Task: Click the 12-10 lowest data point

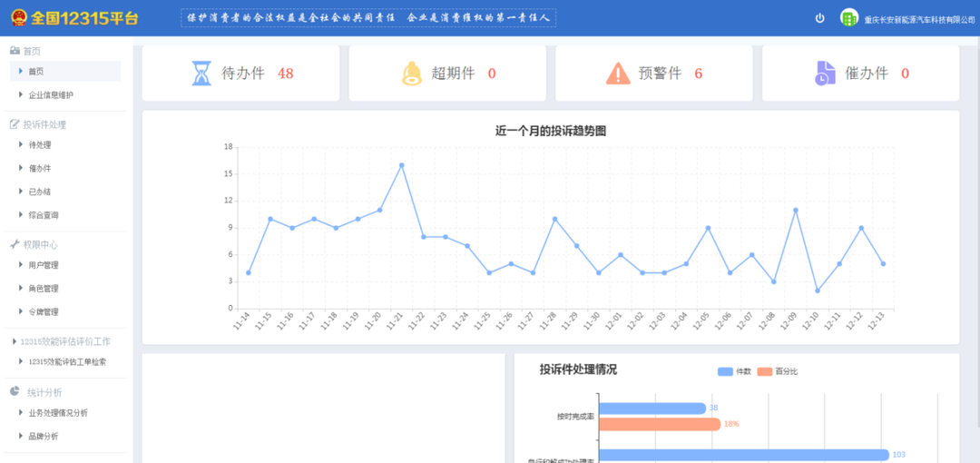Action: coord(818,291)
